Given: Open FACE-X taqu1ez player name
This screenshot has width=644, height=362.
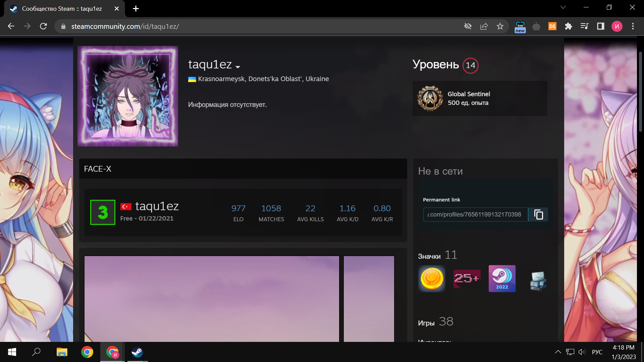Looking at the screenshot, I should [x=157, y=206].
